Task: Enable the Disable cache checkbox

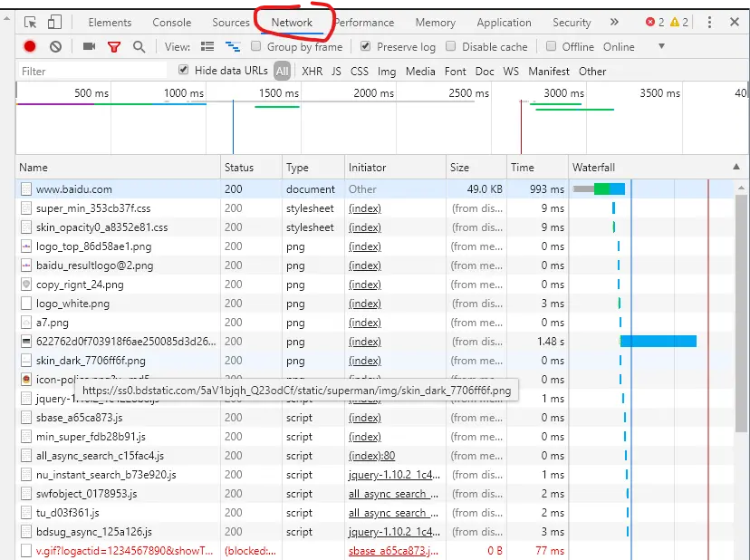Action: click(450, 46)
